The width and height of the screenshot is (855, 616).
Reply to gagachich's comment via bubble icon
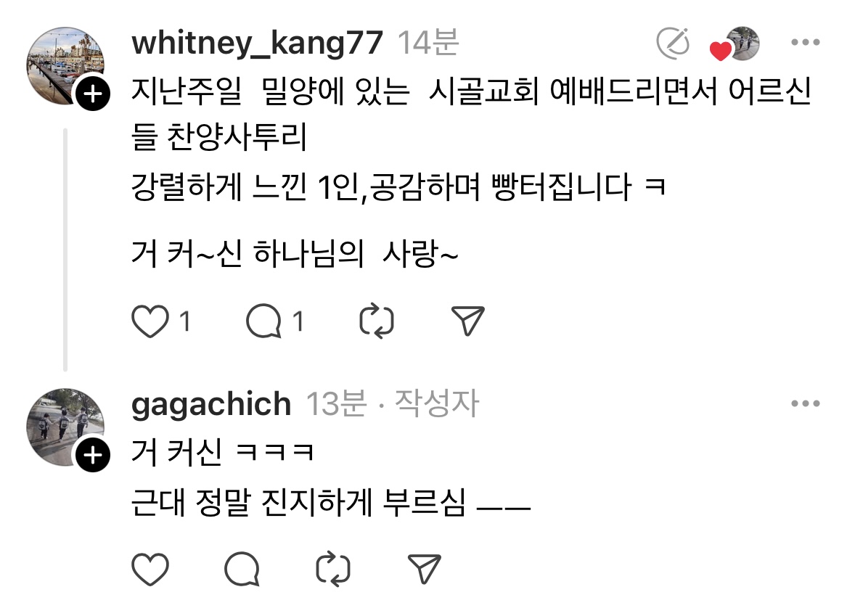[x=242, y=569]
